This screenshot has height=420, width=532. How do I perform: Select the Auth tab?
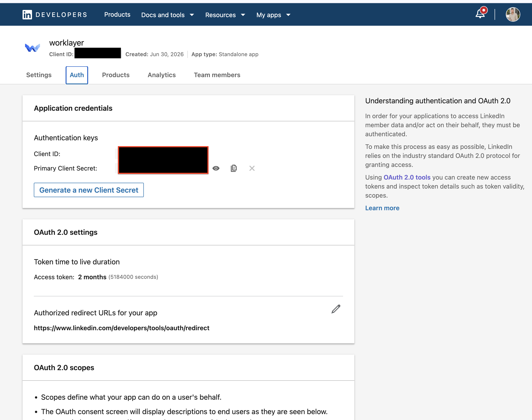[77, 75]
